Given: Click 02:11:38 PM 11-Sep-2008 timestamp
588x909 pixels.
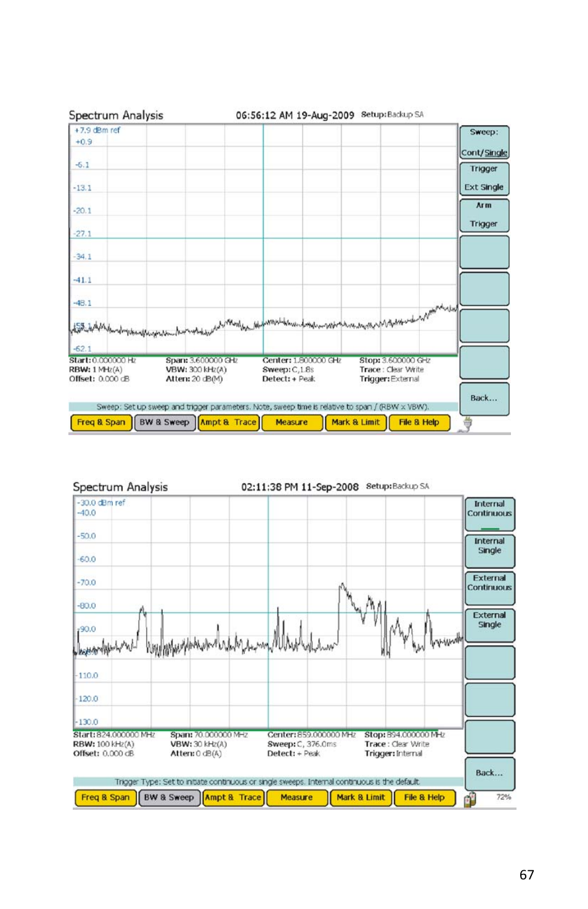Looking at the screenshot, I should [x=300, y=487].
